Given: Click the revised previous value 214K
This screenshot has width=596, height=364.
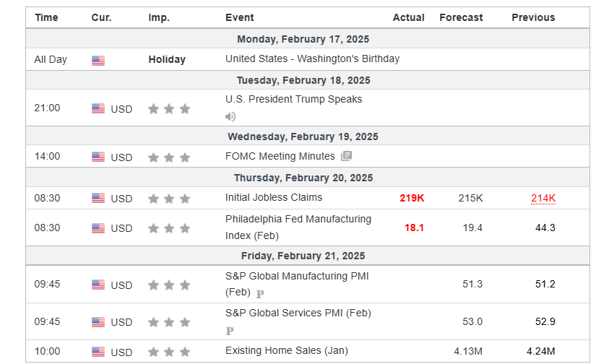Looking at the screenshot, I should (543, 198).
